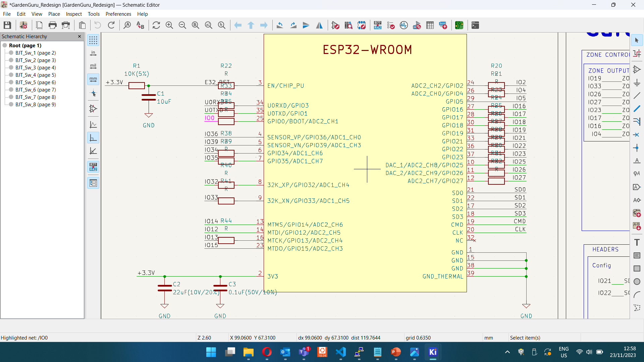Choose the Add Text tool

pyautogui.click(x=637, y=242)
